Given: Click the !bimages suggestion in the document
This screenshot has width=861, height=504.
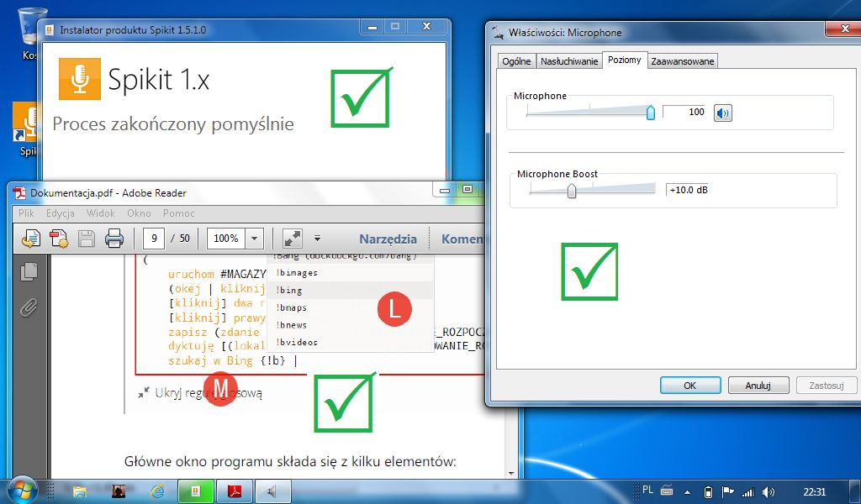Looking at the screenshot, I should 297,272.
